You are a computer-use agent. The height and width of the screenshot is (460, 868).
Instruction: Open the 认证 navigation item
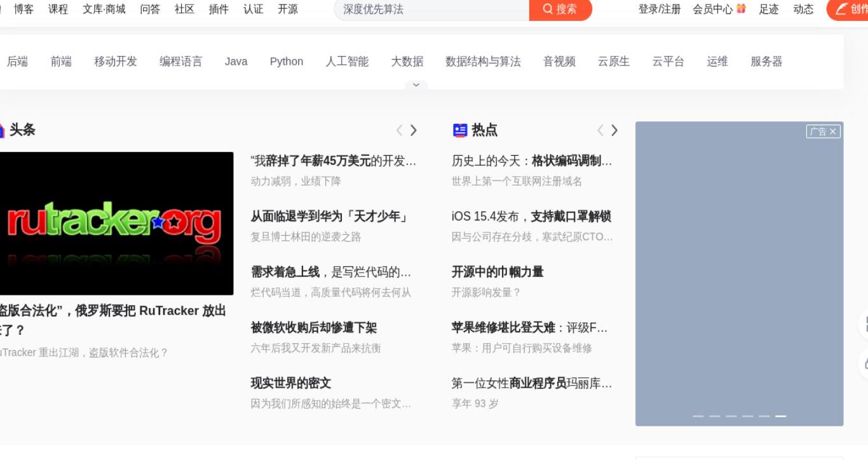tap(254, 9)
